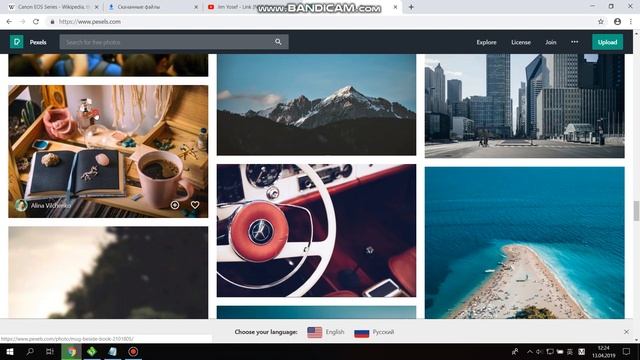640x360 pixels.
Task: Click Alina Vilchenko's avatar on the photo
Action: tap(21, 205)
